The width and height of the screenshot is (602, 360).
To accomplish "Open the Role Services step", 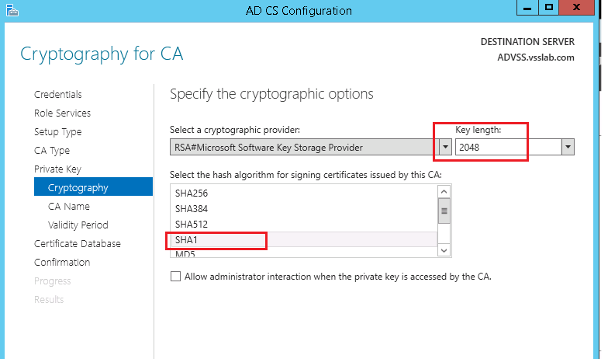I will [x=63, y=113].
